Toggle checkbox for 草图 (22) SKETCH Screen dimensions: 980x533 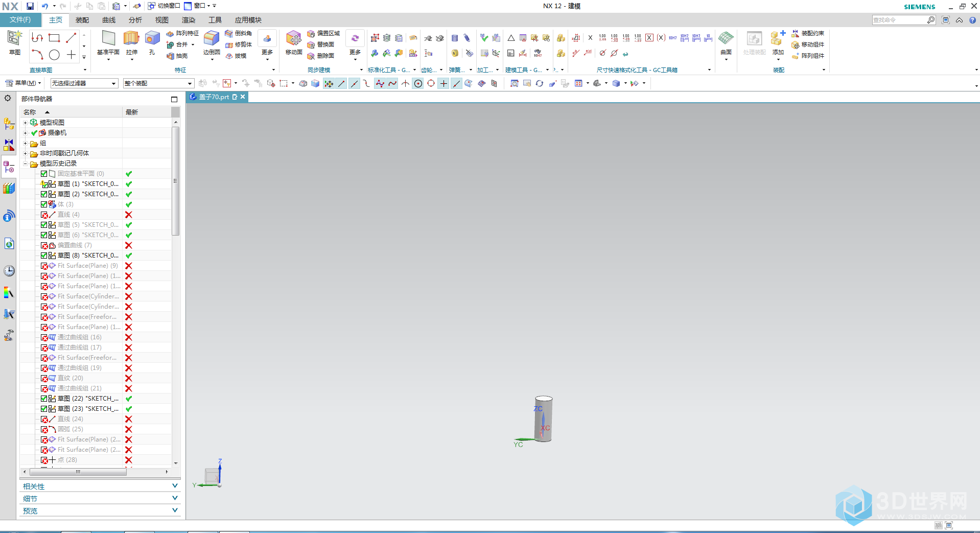tap(44, 399)
